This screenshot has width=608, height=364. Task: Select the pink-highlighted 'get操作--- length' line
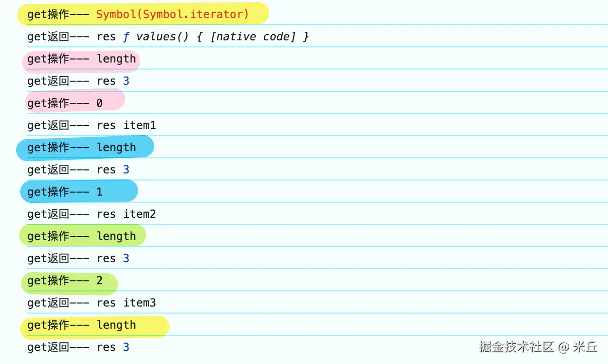(82, 59)
